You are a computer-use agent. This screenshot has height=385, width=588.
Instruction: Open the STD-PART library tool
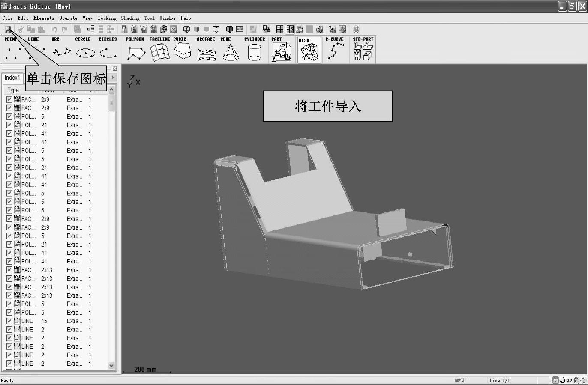click(x=363, y=50)
